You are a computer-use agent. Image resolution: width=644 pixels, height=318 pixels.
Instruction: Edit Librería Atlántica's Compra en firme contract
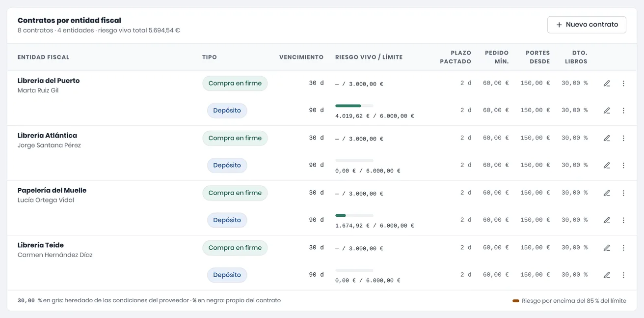(x=607, y=138)
